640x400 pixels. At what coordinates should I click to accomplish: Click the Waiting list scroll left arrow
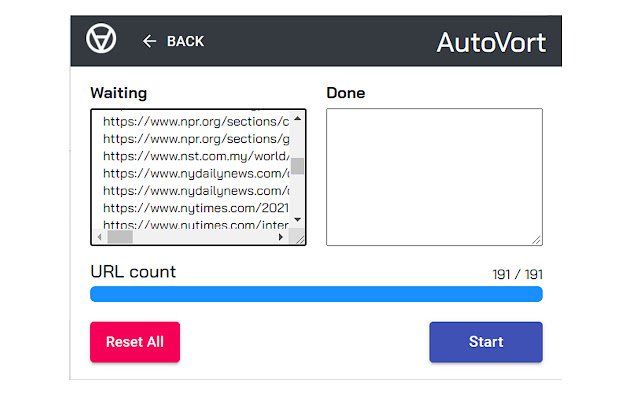coord(100,237)
